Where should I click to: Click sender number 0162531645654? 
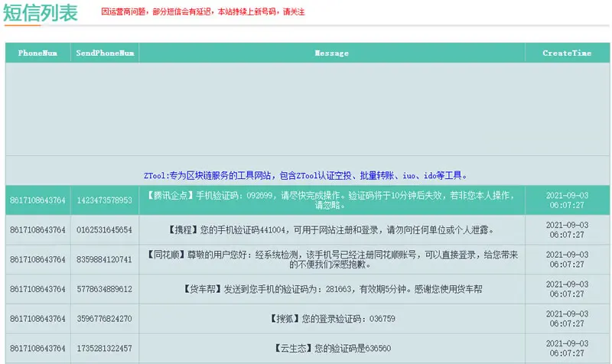[x=105, y=229]
